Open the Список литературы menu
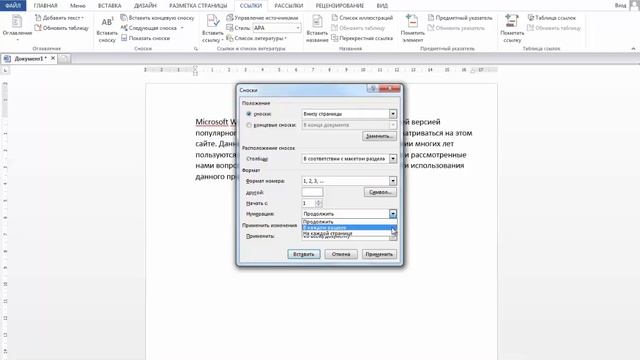The height and width of the screenshot is (360, 640). point(256,38)
